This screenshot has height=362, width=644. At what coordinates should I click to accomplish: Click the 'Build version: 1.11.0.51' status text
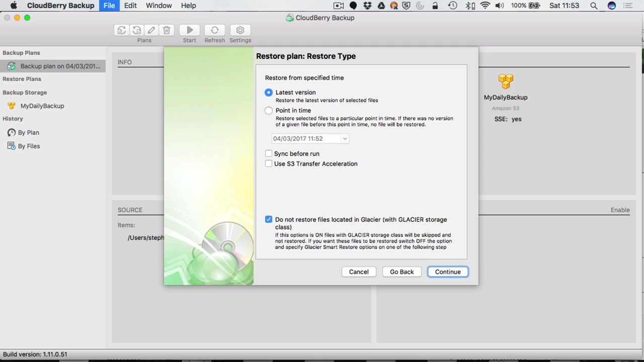35,354
